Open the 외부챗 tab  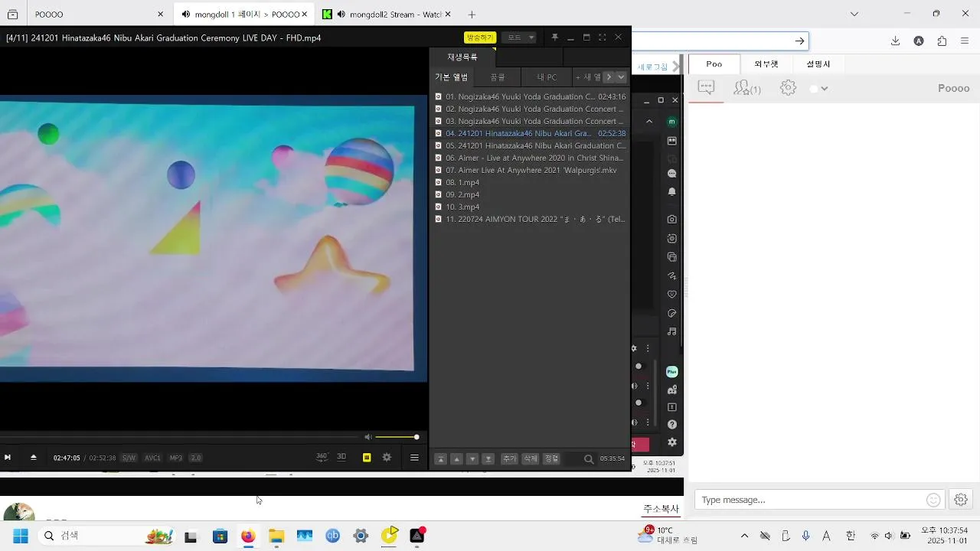coord(766,64)
